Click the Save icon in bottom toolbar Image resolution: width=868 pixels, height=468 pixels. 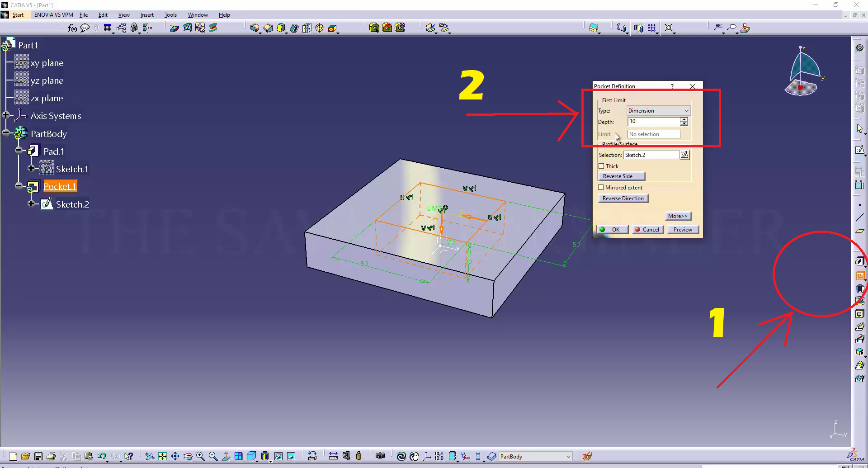click(38, 456)
